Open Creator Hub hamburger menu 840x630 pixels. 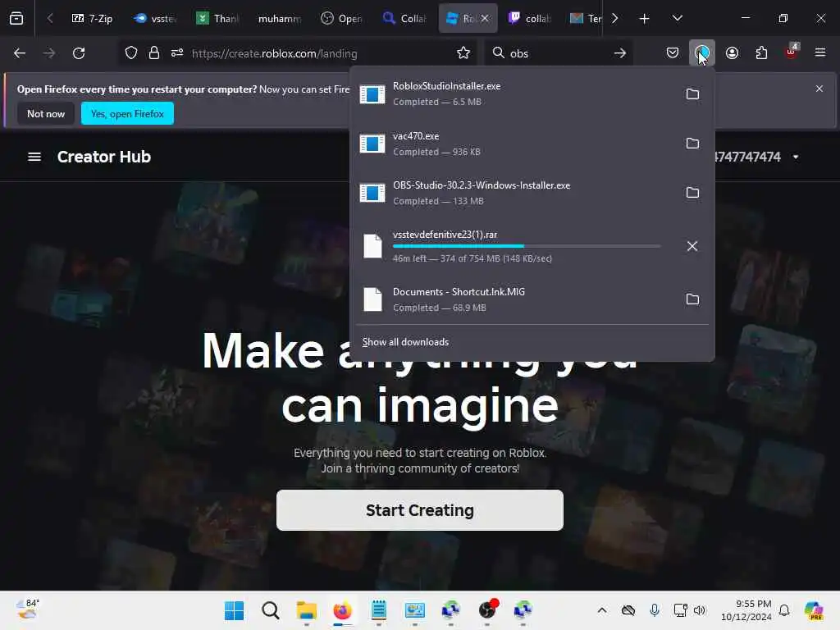34,157
